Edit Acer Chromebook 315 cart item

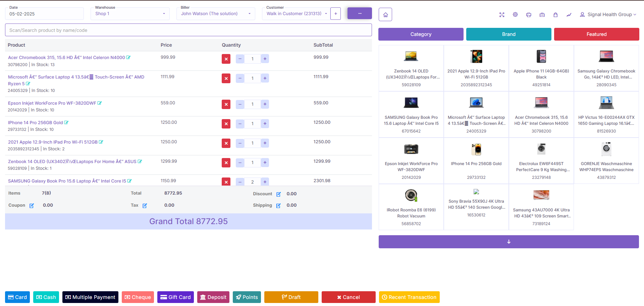pos(128,57)
